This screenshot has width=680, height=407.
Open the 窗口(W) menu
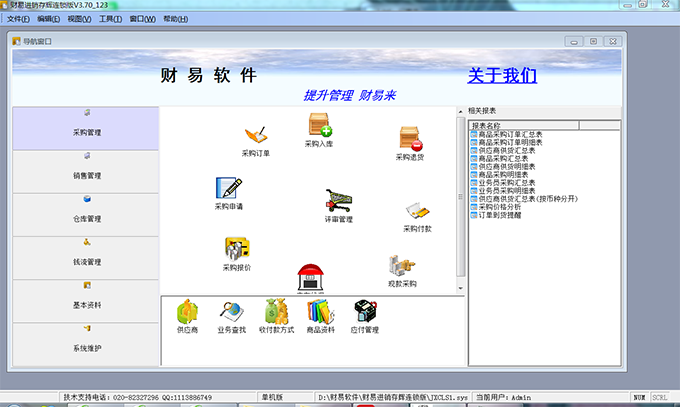pyautogui.click(x=143, y=19)
